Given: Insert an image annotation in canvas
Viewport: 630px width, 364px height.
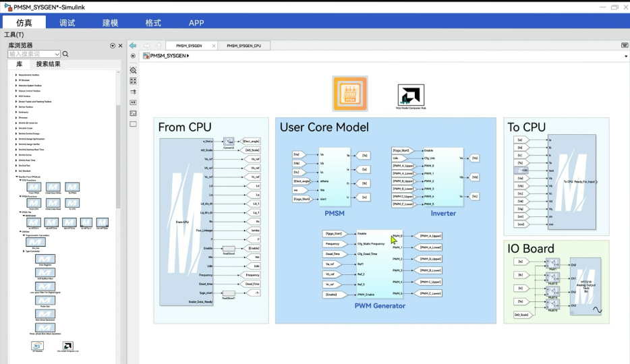Looking at the screenshot, I should tap(133, 113).
